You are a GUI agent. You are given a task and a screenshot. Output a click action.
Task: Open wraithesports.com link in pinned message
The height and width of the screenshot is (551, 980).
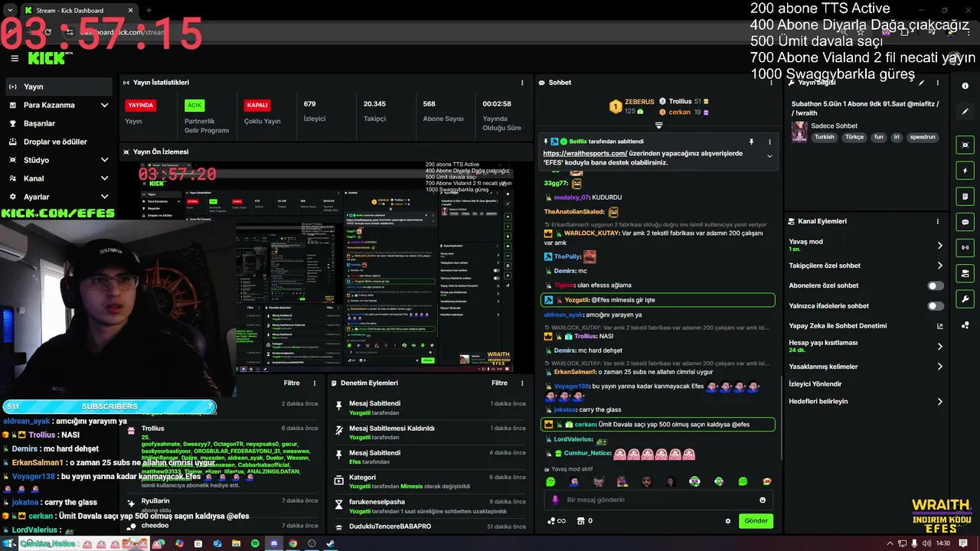pyautogui.click(x=585, y=153)
